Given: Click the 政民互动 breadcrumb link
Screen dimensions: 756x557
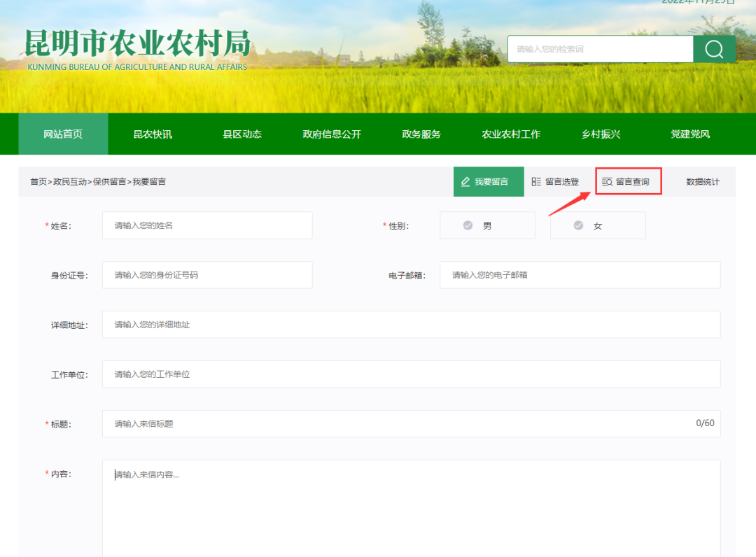Looking at the screenshot, I should tap(70, 182).
